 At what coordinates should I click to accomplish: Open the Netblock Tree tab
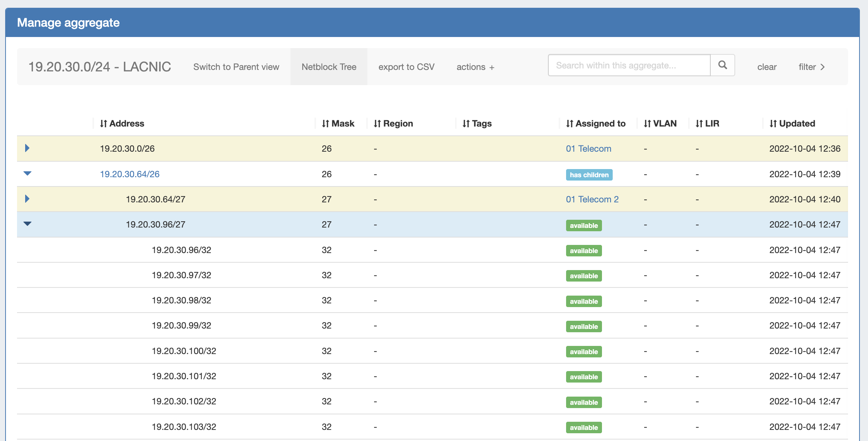pyautogui.click(x=329, y=67)
